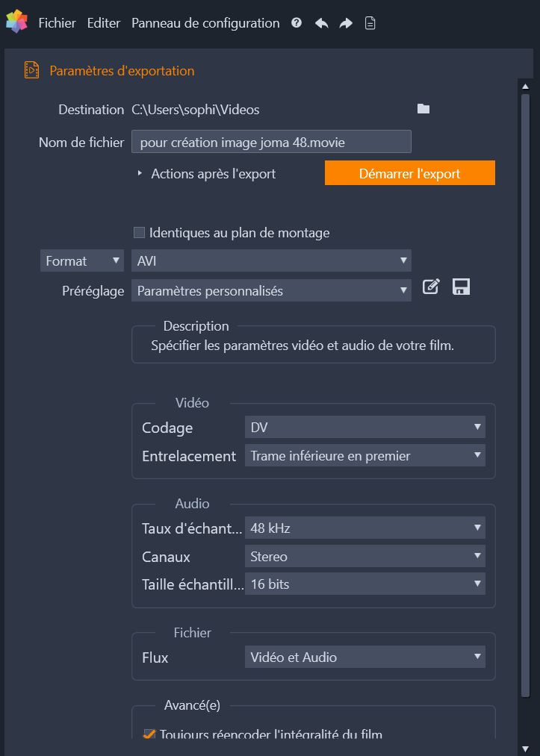540x756 pixels.
Task: Open Panneau de configuration menu
Action: [205, 23]
